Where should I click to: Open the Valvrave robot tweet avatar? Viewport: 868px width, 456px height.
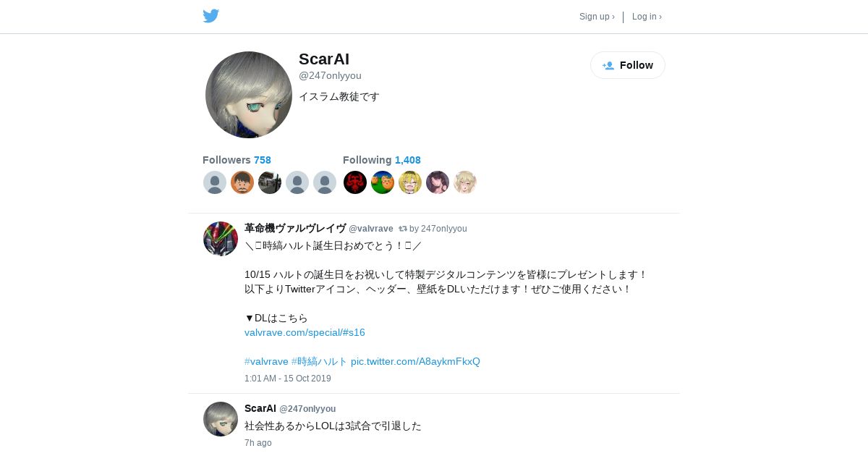(x=221, y=239)
